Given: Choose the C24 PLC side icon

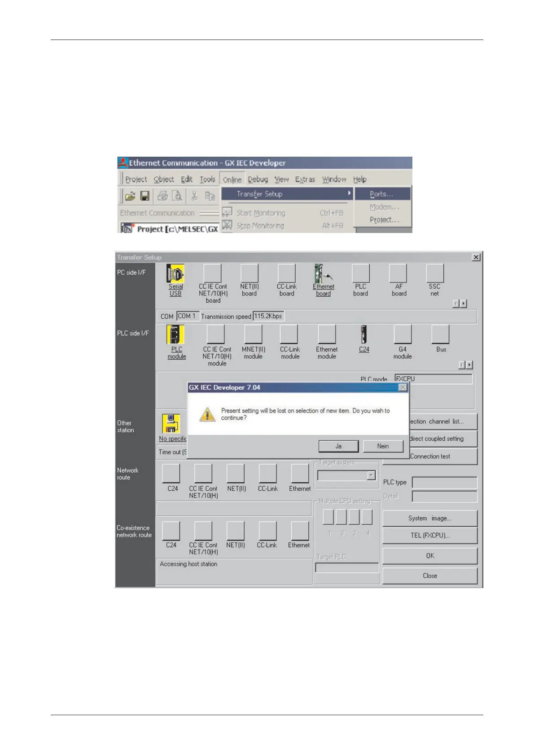Looking at the screenshot, I should 364,334.
